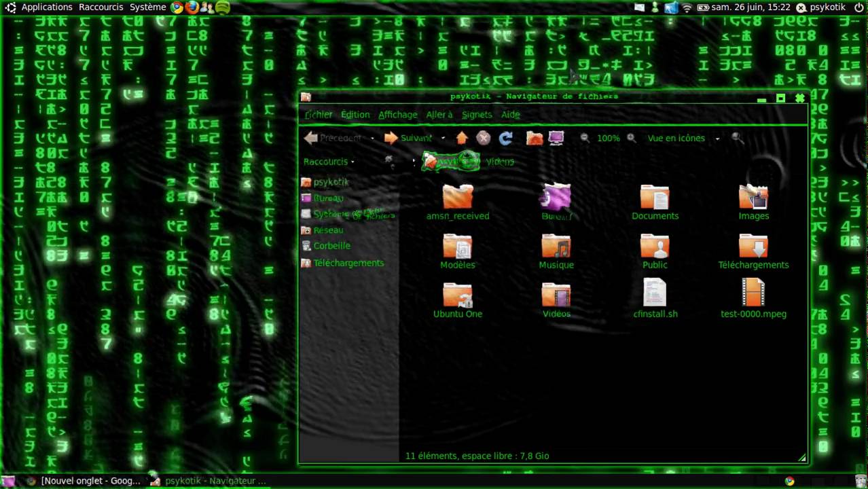Open the Aide menu

[510, 115]
